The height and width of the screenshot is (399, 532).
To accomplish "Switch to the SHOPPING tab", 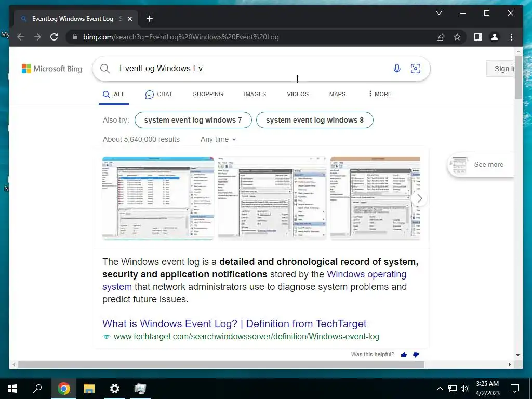I will (x=208, y=95).
